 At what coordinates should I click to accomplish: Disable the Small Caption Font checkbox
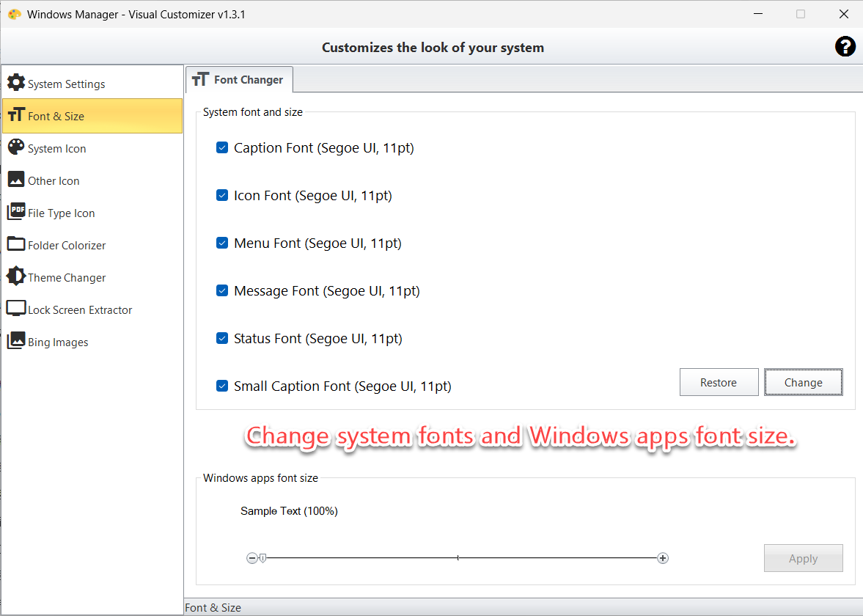tap(222, 386)
